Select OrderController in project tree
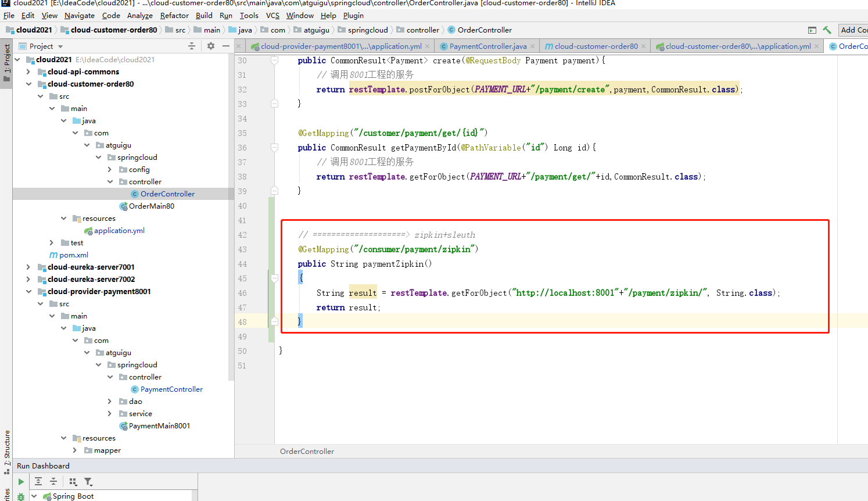 pos(167,194)
